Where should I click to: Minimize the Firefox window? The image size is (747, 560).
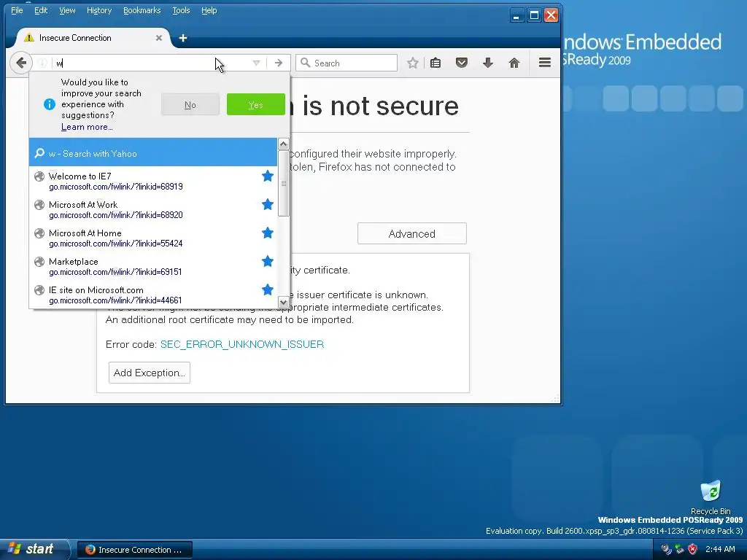coord(516,15)
